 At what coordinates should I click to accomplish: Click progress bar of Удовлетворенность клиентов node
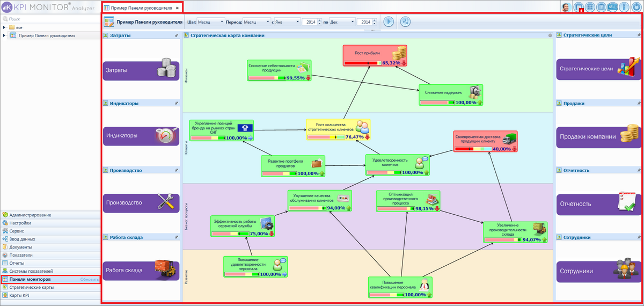pos(384,172)
